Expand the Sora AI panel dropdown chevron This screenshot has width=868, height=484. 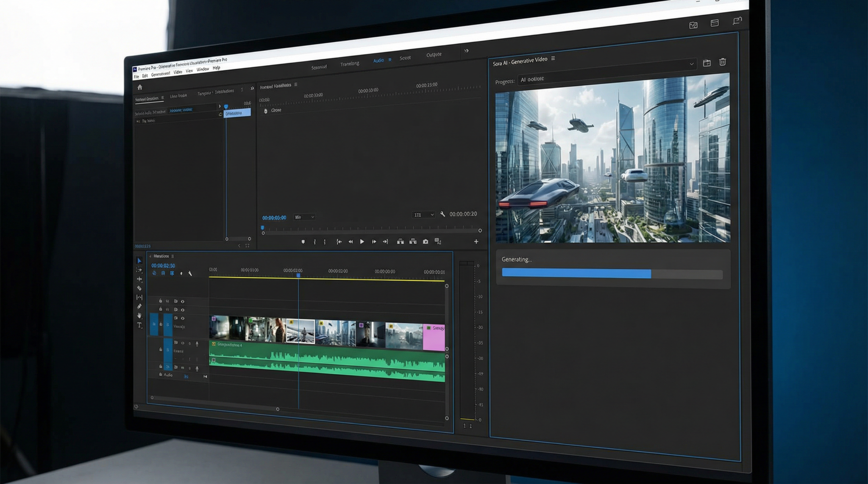point(692,64)
